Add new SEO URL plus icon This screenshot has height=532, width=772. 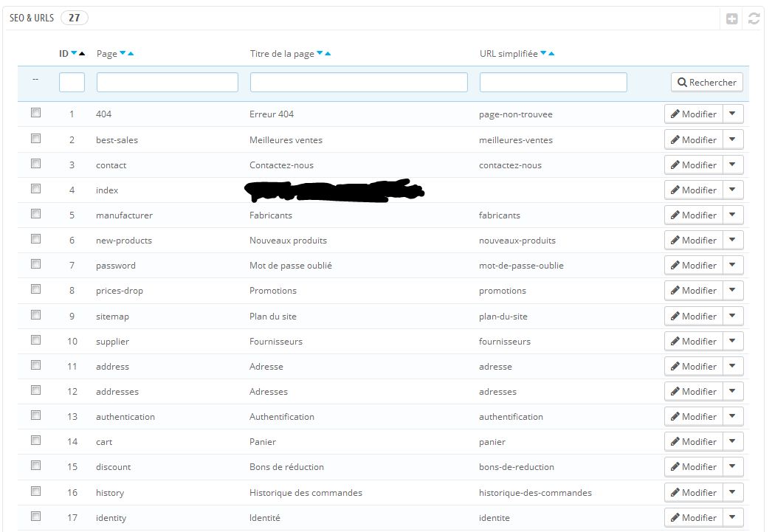(x=732, y=18)
